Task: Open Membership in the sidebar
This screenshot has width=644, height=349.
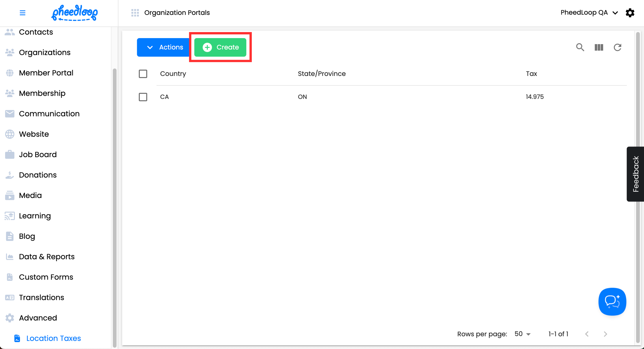Action: [x=42, y=93]
